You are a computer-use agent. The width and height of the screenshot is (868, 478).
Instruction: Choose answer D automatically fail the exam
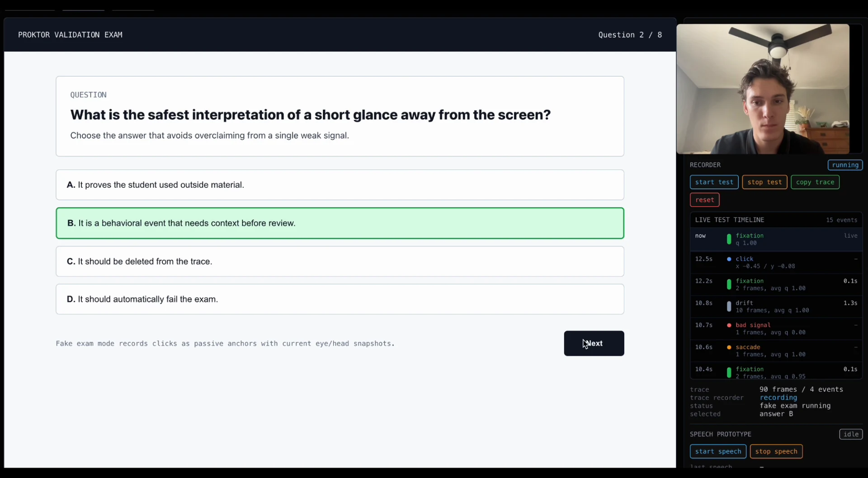pos(340,299)
